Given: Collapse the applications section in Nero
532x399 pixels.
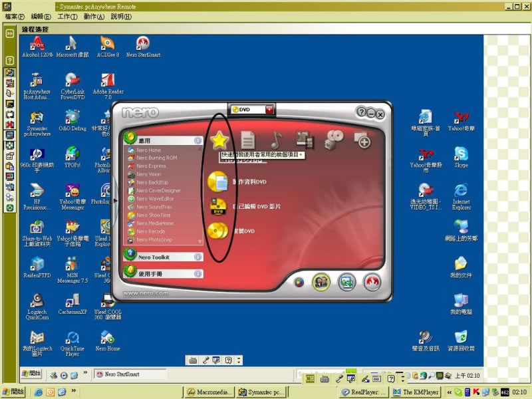Looking at the screenshot, I should (x=198, y=140).
